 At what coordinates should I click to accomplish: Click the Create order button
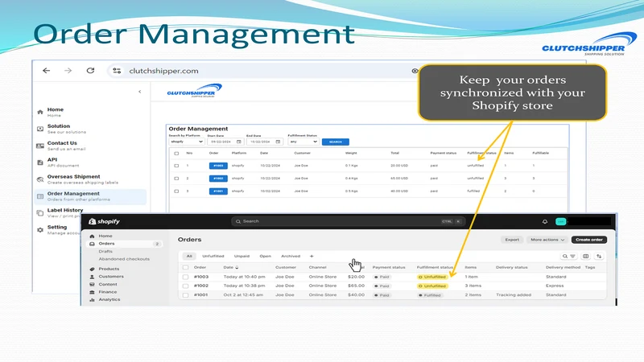click(x=589, y=240)
